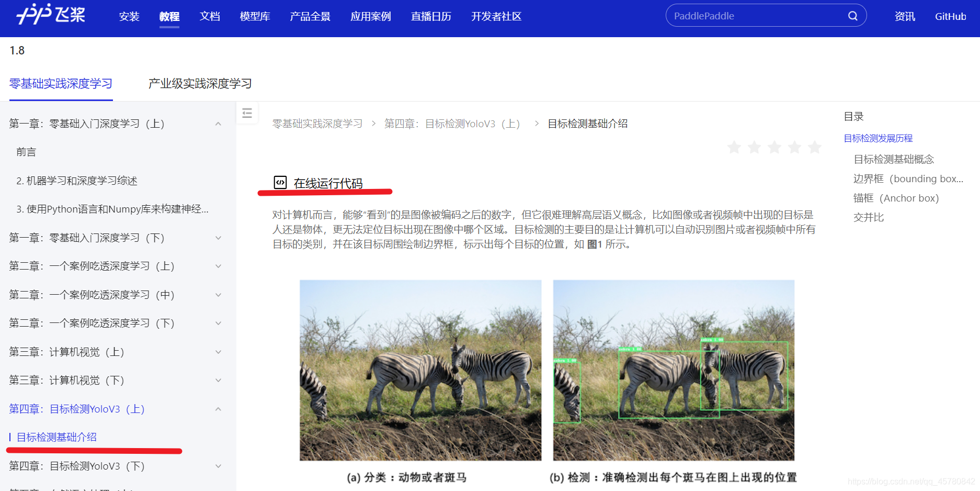
Task: Click the 在线运行代码 link
Action: [x=328, y=183]
